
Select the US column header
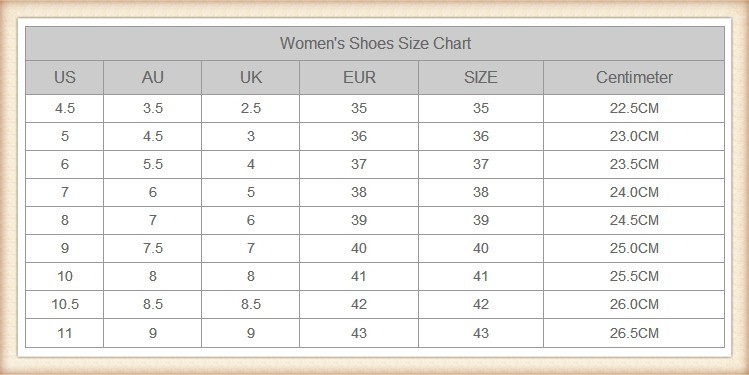point(64,77)
